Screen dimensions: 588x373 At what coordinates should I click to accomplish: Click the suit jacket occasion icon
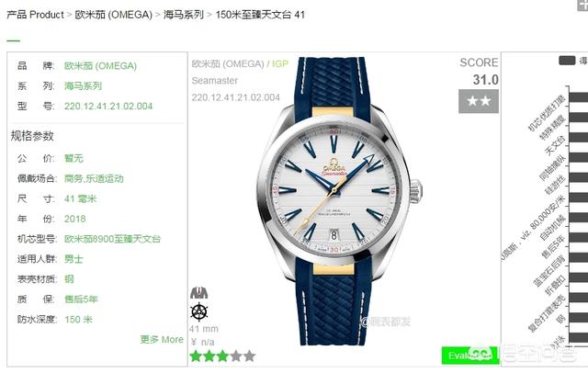198,292
